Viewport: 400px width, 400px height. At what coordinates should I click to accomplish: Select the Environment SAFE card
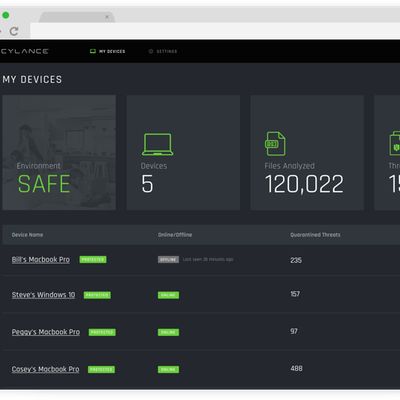coord(59,152)
